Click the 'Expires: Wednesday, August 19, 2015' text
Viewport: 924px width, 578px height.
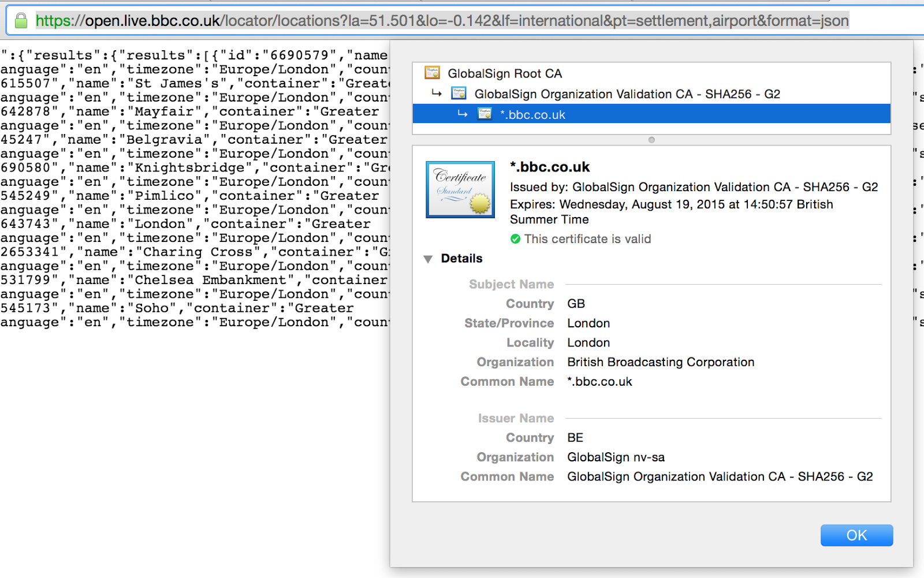coord(672,212)
